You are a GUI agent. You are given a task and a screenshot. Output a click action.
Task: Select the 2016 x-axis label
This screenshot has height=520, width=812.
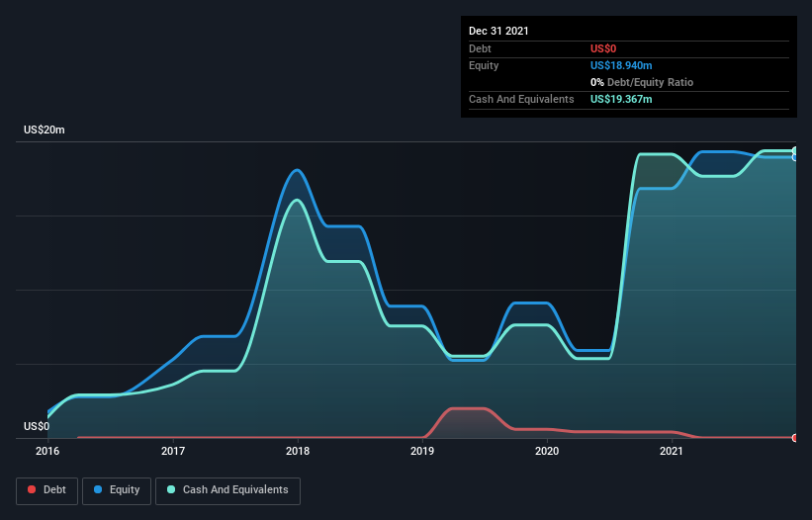[47, 451]
